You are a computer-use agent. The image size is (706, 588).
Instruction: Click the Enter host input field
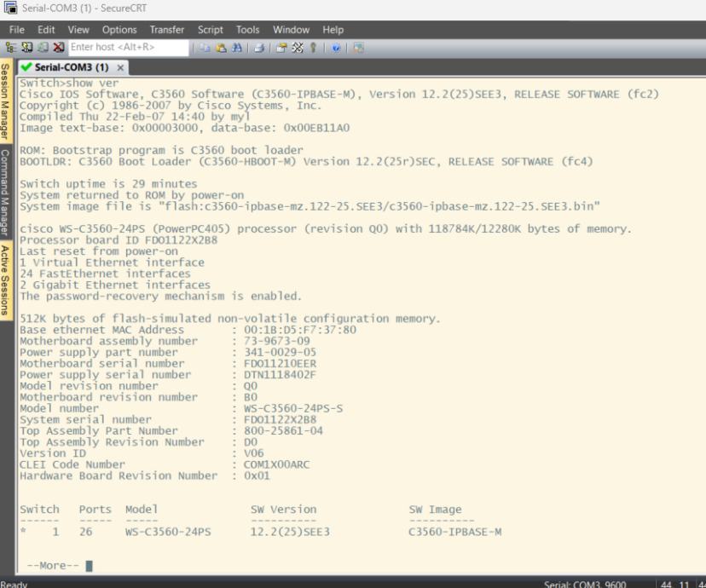[128, 47]
